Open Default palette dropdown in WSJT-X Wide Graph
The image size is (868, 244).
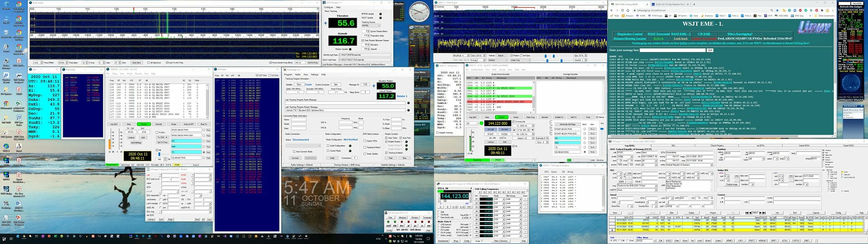pos(498,60)
